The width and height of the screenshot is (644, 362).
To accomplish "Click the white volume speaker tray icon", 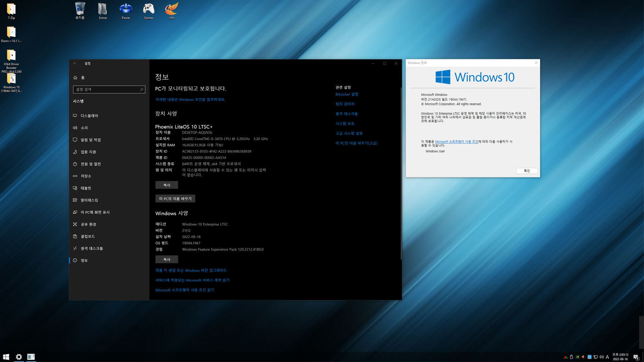I will coord(602,357).
